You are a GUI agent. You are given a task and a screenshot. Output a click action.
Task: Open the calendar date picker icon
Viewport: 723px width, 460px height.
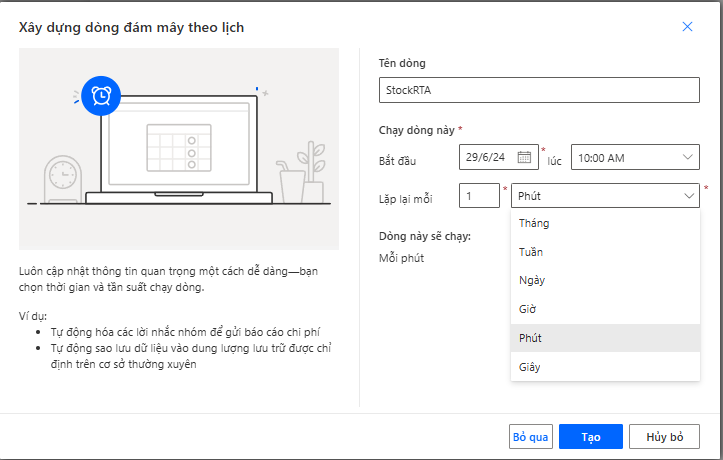pyautogui.click(x=524, y=158)
